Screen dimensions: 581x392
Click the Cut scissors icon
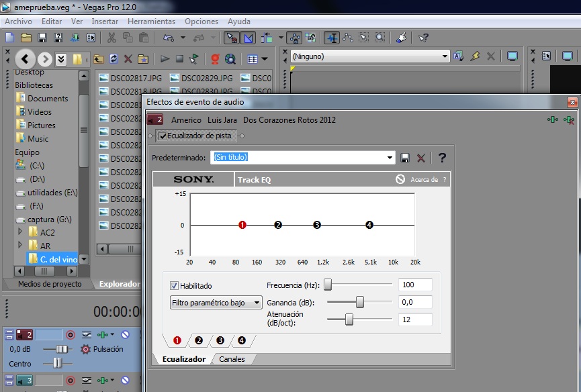pos(111,38)
